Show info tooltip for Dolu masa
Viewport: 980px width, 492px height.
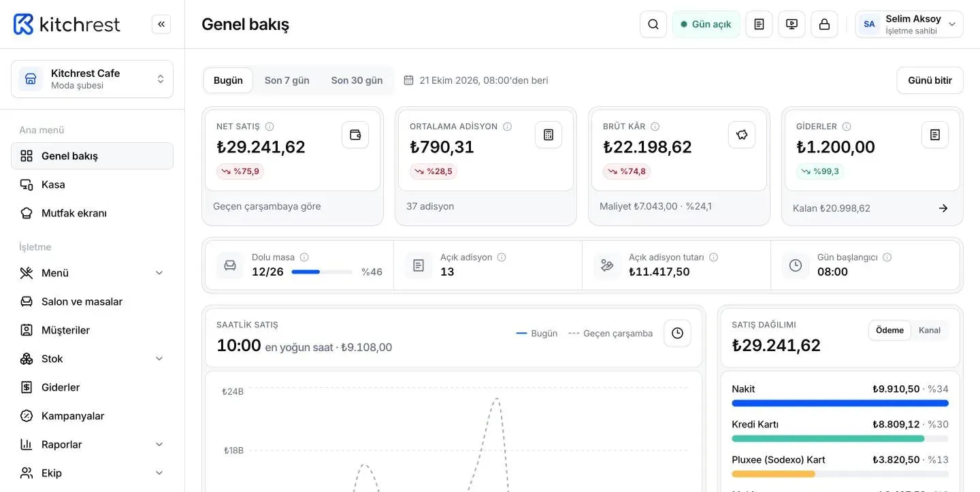pos(304,257)
